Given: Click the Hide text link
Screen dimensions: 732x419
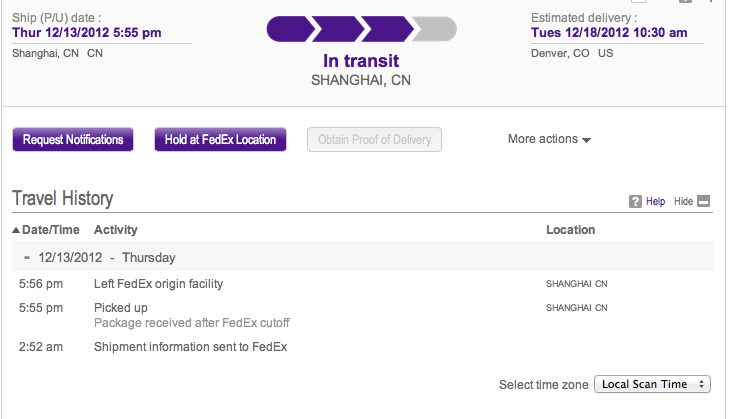Looking at the screenshot, I should click(x=683, y=201).
